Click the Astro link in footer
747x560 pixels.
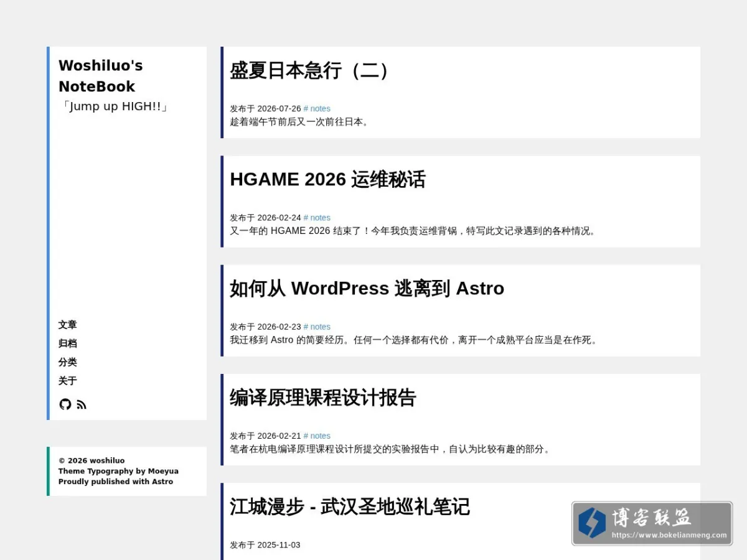162,482
